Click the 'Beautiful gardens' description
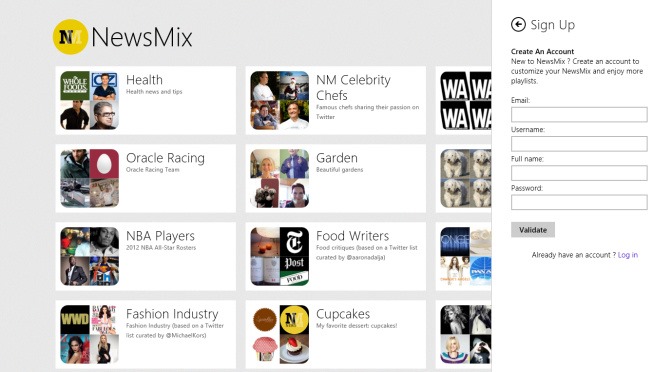This screenshot has width=660, height=372. (x=339, y=170)
